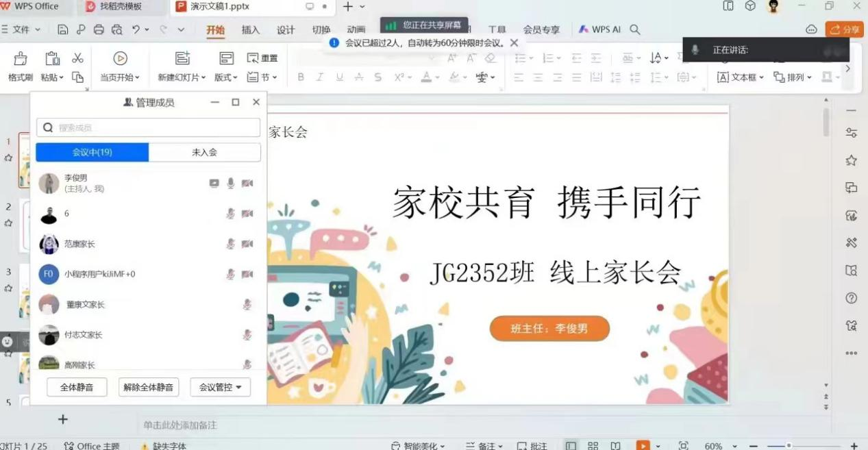The height and width of the screenshot is (450, 868).
Task: Click the Format Painter (格式刷) icon
Action: click(21, 59)
